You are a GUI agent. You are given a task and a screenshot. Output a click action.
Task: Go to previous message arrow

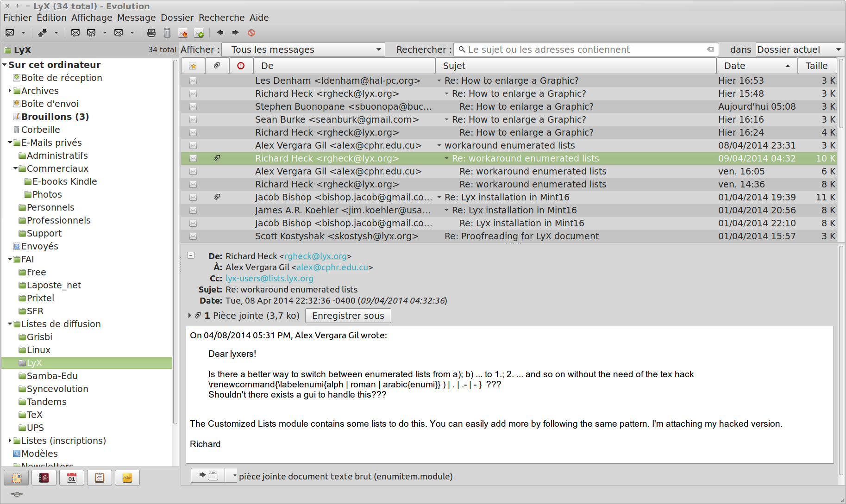point(220,32)
